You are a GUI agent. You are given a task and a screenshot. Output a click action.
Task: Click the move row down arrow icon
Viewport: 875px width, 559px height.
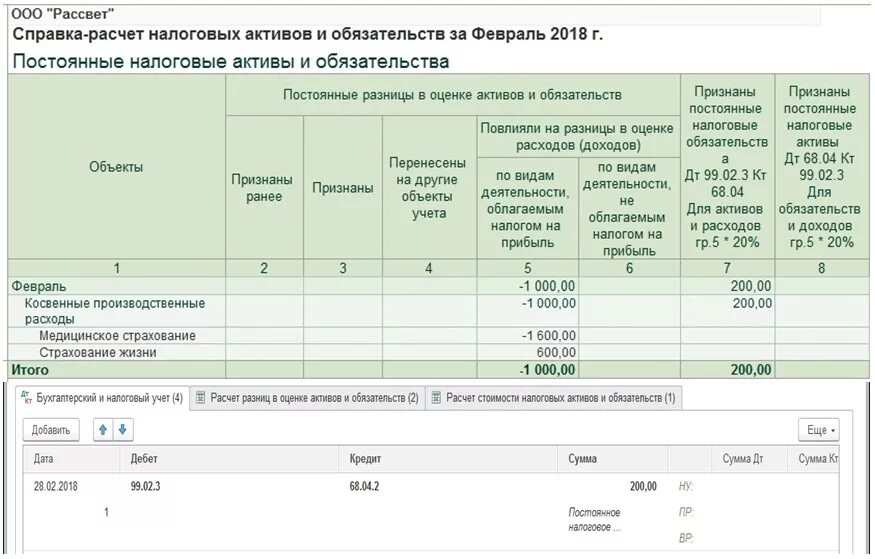tap(123, 430)
